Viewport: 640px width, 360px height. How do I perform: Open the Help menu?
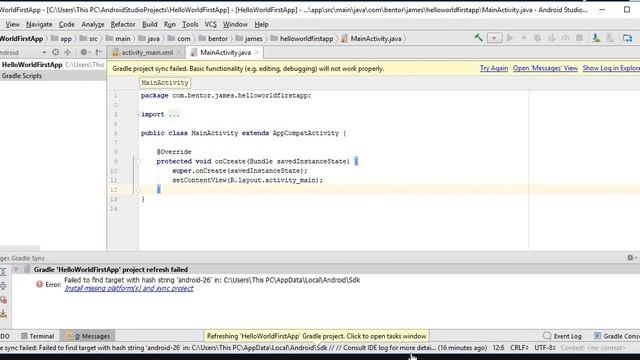(x=261, y=24)
